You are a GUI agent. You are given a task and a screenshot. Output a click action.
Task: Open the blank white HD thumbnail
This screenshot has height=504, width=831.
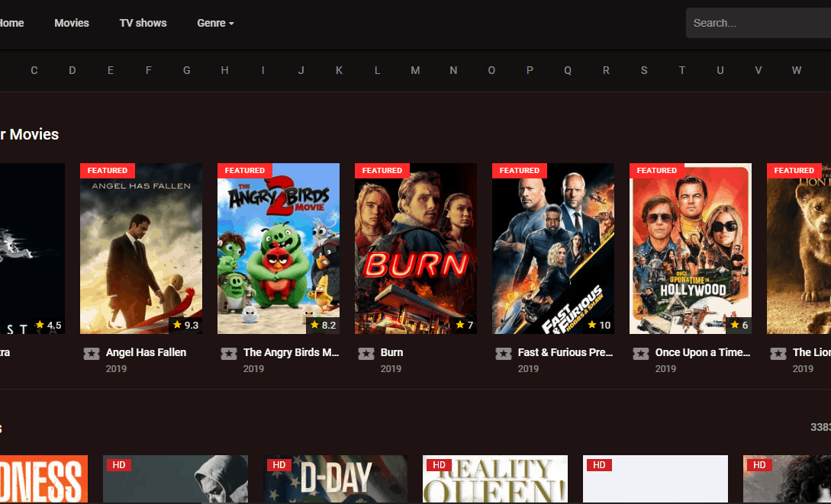[655, 479]
